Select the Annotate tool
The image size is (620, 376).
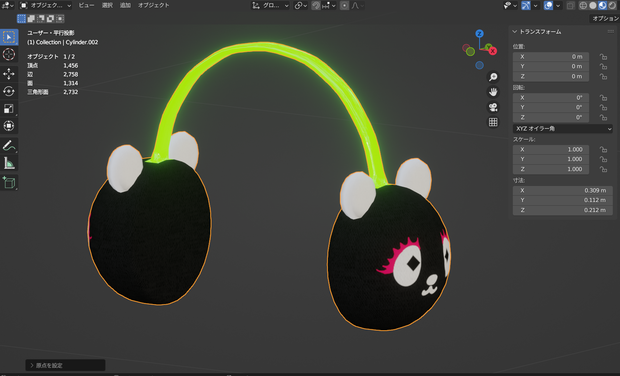[9, 145]
